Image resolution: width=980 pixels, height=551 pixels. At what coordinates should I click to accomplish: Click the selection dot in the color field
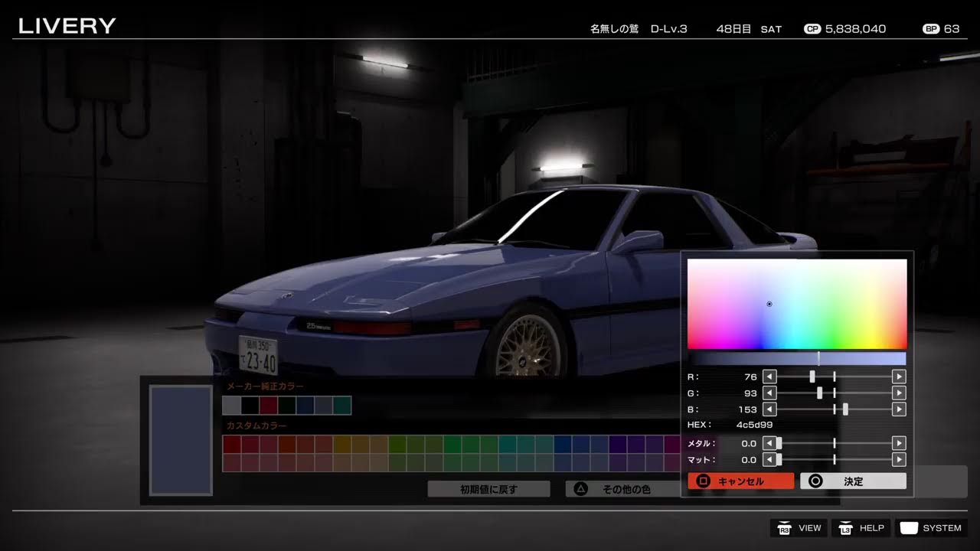pyautogui.click(x=769, y=304)
